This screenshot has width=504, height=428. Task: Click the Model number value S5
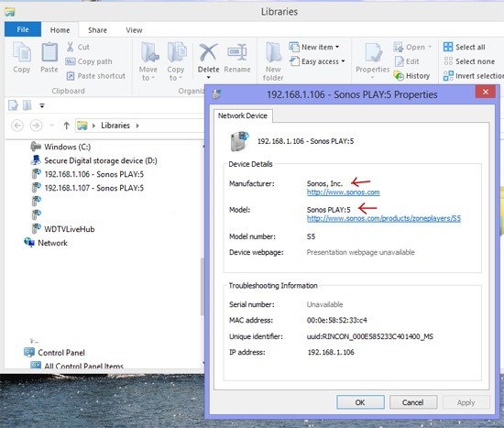(311, 236)
